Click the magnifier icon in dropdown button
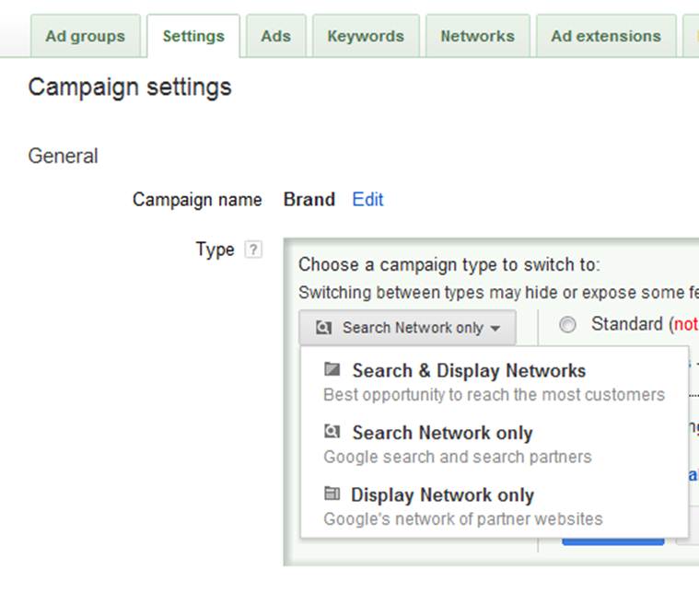Screen dimensions: 699x616 click(x=323, y=328)
